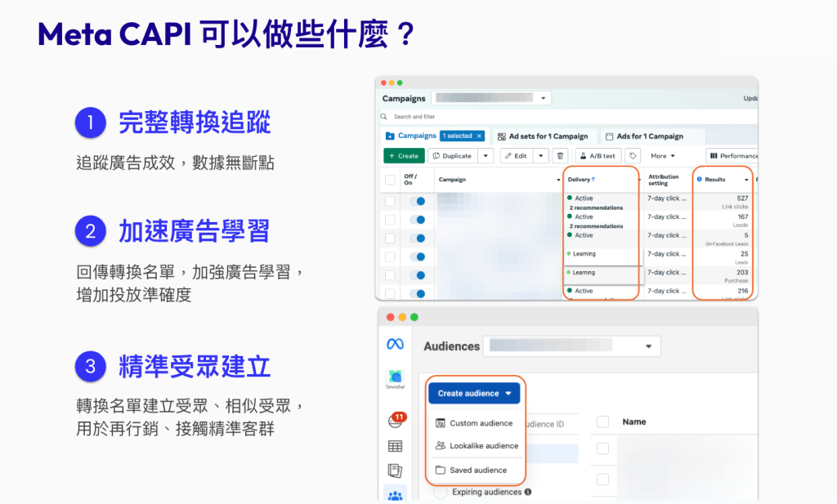Click the info icon beside Results header

700,179
